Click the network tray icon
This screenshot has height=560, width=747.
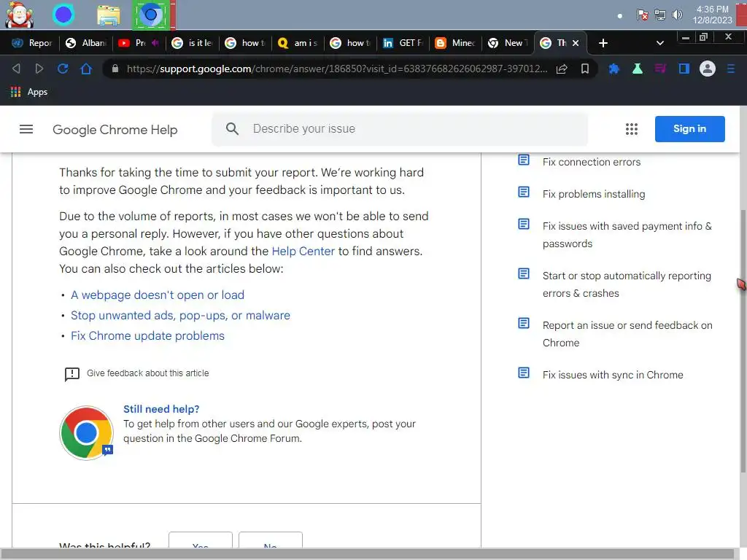pyautogui.click(x=659, y=15)
